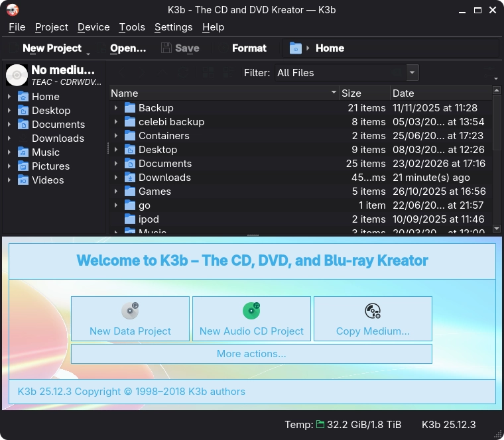Click the Format toolbar button
This screenshot has height=440, width=504.
pyautogui.click(x=243, y=48)
